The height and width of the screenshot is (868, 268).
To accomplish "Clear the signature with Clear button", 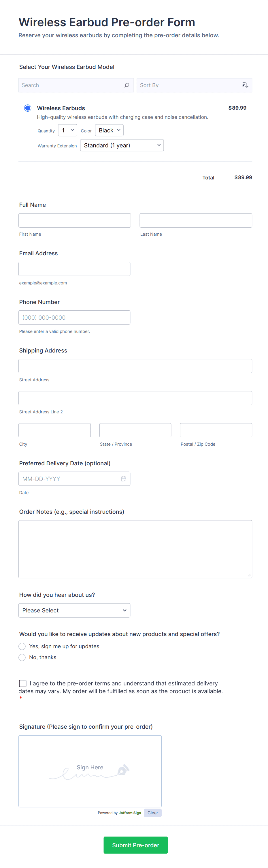I will click(152, 813).
